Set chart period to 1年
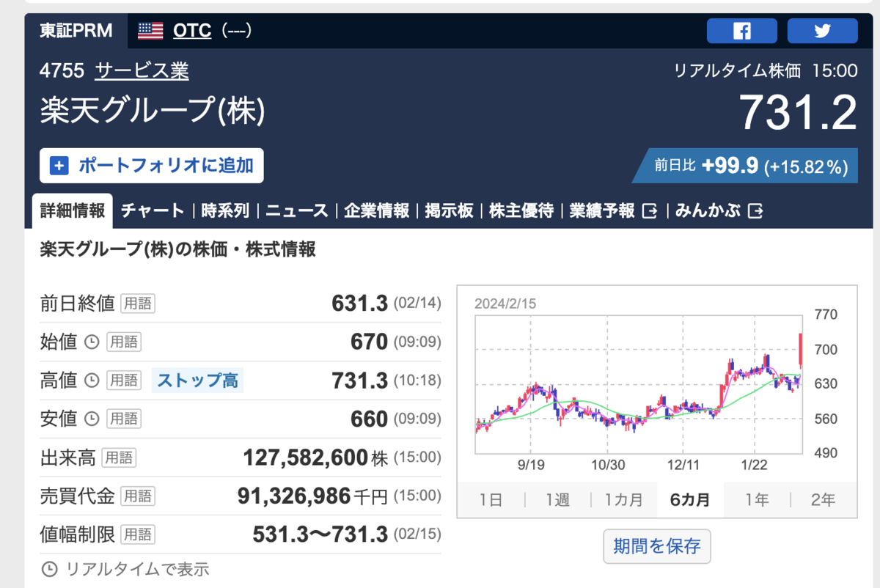The height and width of the screenshot is (588, 880). 757,500
